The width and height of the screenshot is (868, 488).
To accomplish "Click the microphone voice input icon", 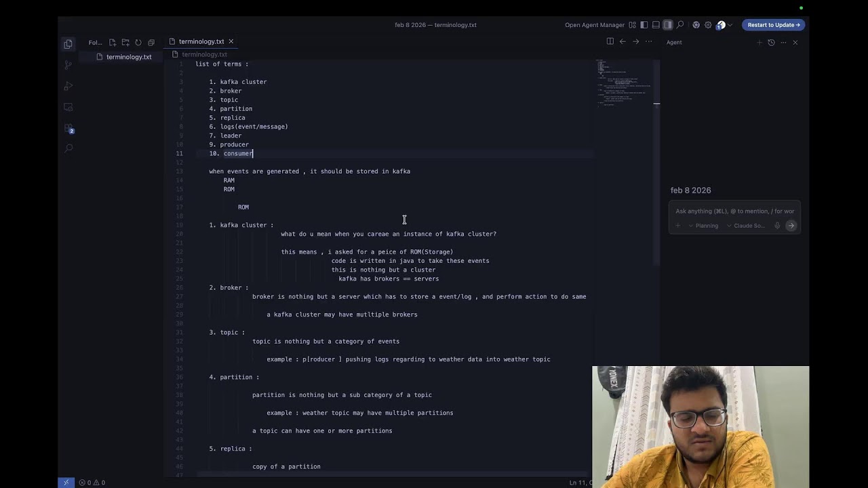I will click(777, 226).
